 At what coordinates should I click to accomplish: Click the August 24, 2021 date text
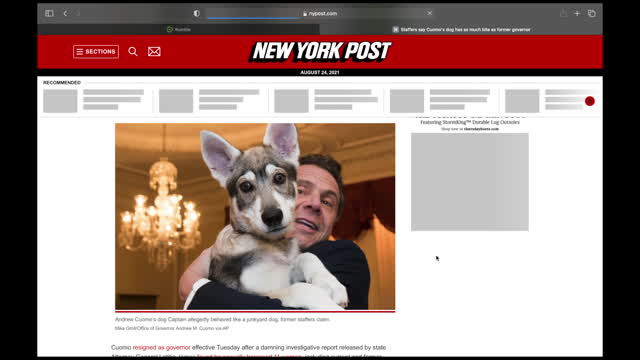320,72
